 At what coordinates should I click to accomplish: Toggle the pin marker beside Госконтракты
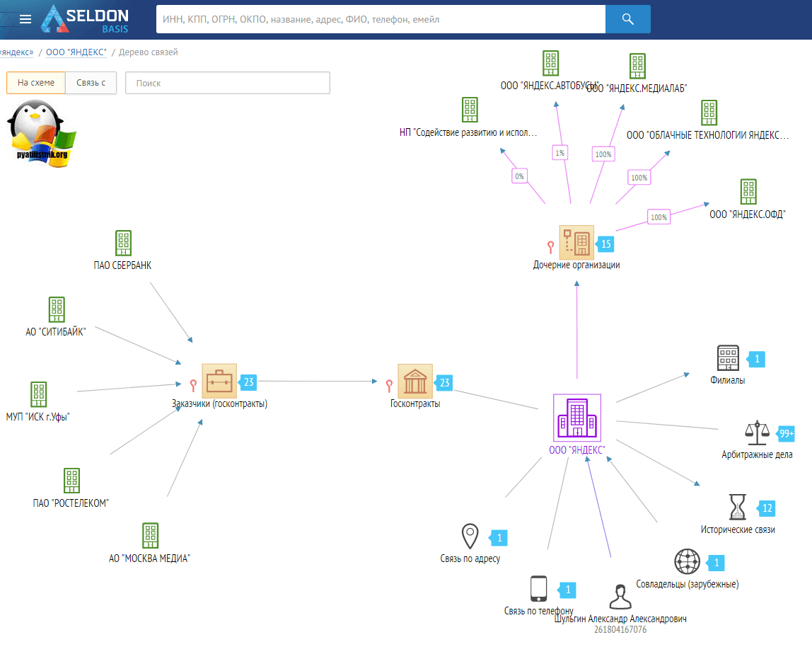point(388,385)
